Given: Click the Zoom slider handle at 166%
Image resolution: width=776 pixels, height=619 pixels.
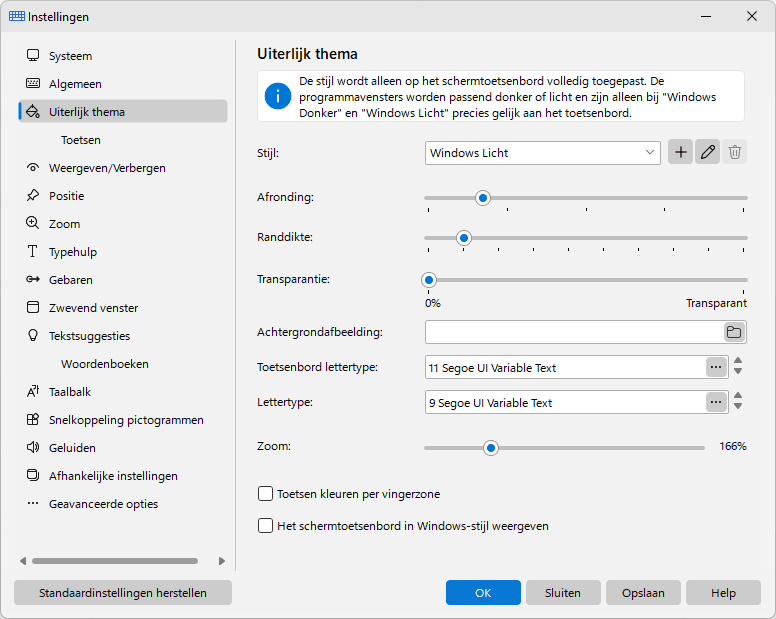Looking at the screenshot, I should pos(490,448).
